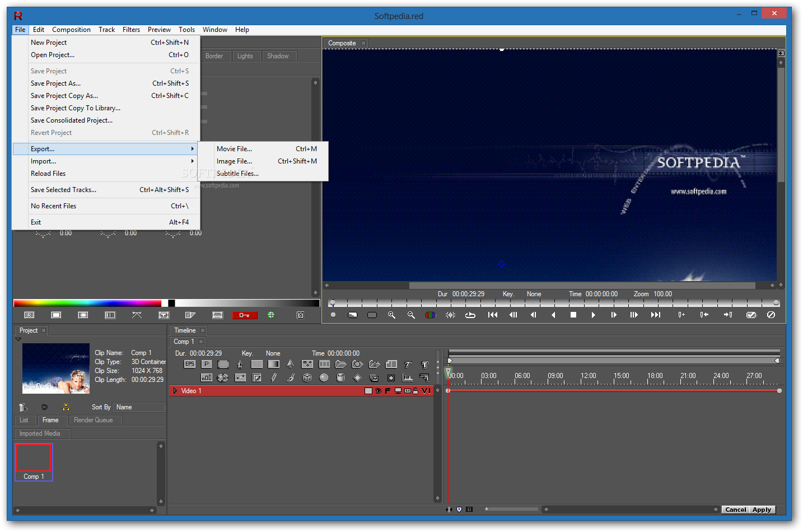Click the small square on Composite tab

[363, 43]
